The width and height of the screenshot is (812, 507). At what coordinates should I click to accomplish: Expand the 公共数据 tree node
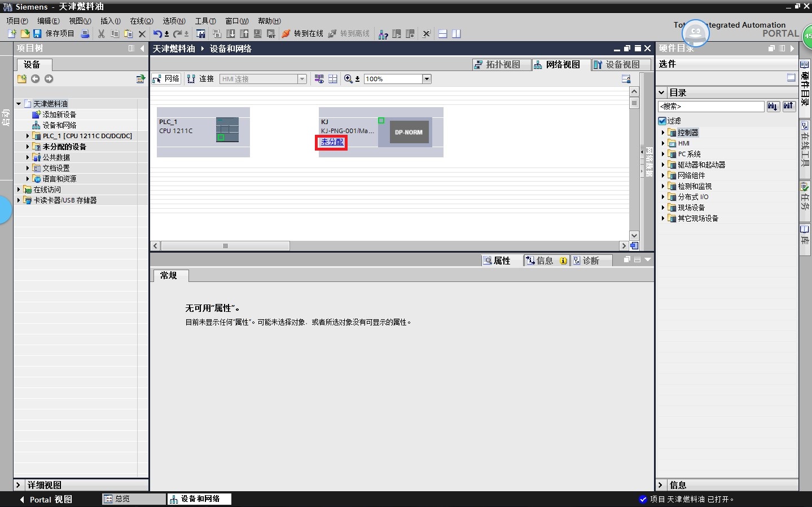coord(28,157)
